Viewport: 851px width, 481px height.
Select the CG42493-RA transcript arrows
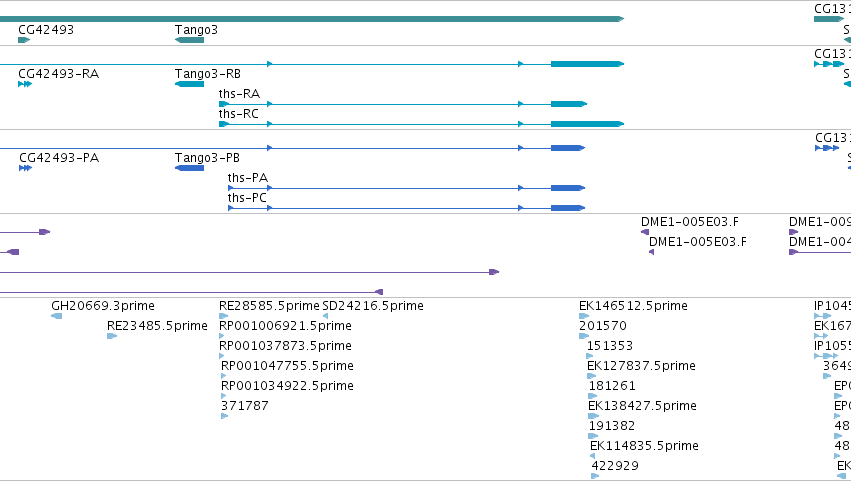pyautogui.click(x=25, y=84)
